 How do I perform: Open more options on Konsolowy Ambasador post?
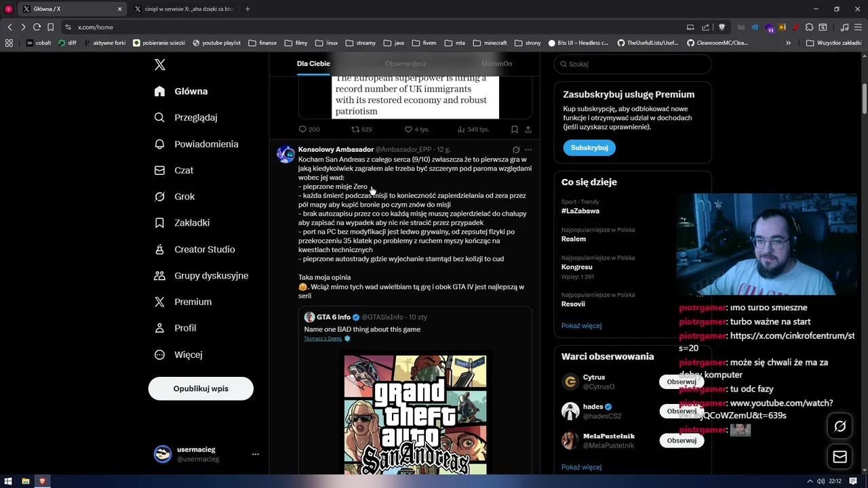(528, 150)
